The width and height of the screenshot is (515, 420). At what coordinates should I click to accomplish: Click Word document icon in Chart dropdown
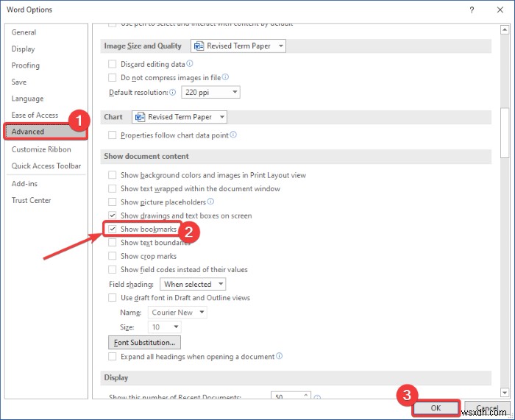click(x=141, y=117)
